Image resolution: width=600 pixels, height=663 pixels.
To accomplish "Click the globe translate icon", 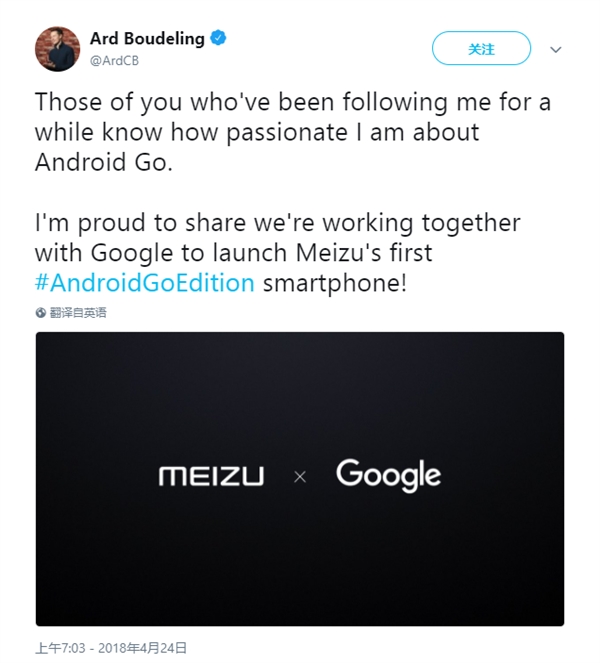I will pos(41,313).
